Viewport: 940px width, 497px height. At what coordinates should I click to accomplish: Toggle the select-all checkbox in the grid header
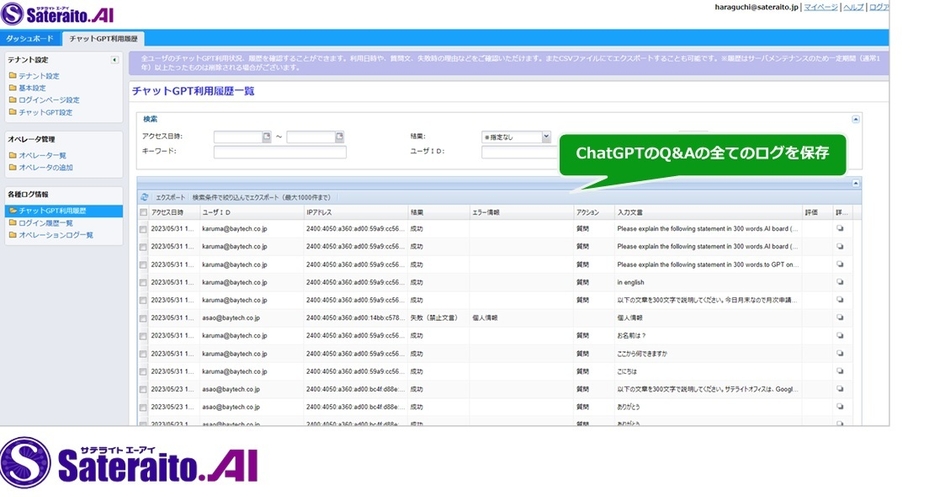click(x=144, y=213)
